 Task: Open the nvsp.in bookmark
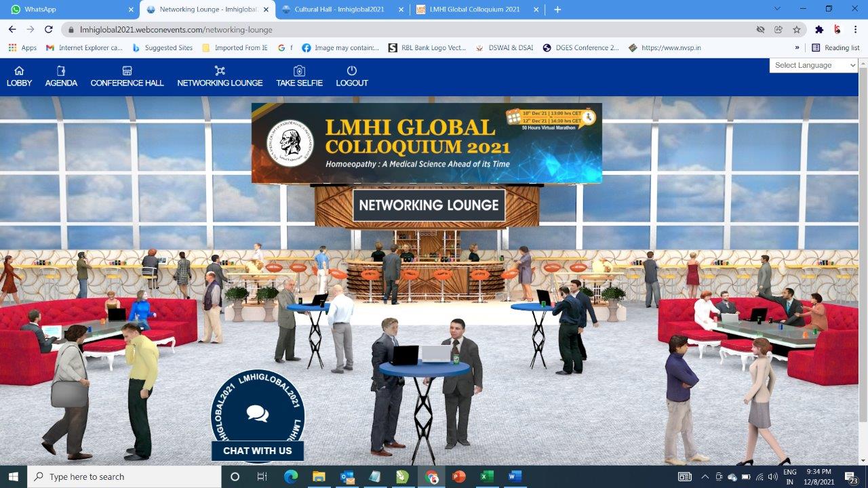[665, 47]
